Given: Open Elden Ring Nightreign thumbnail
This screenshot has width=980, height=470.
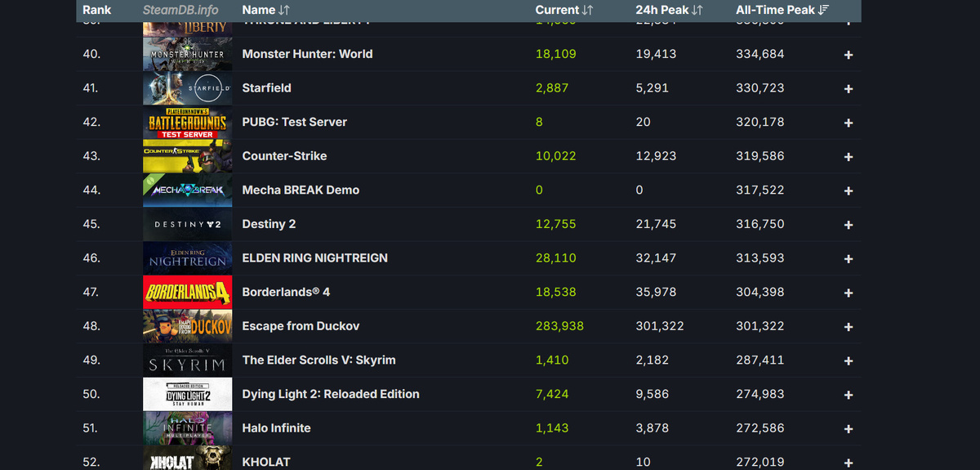Looking at the screenshot, I should coord(188,258).
